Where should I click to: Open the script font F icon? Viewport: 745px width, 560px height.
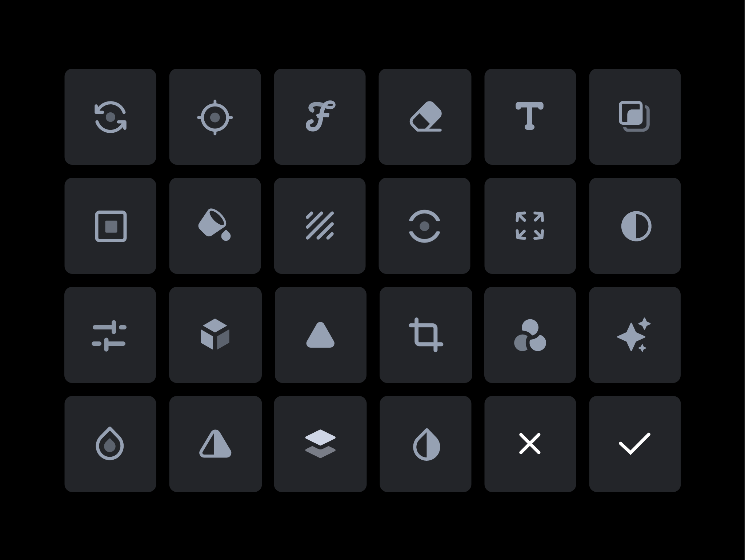(x=320, y=116)
